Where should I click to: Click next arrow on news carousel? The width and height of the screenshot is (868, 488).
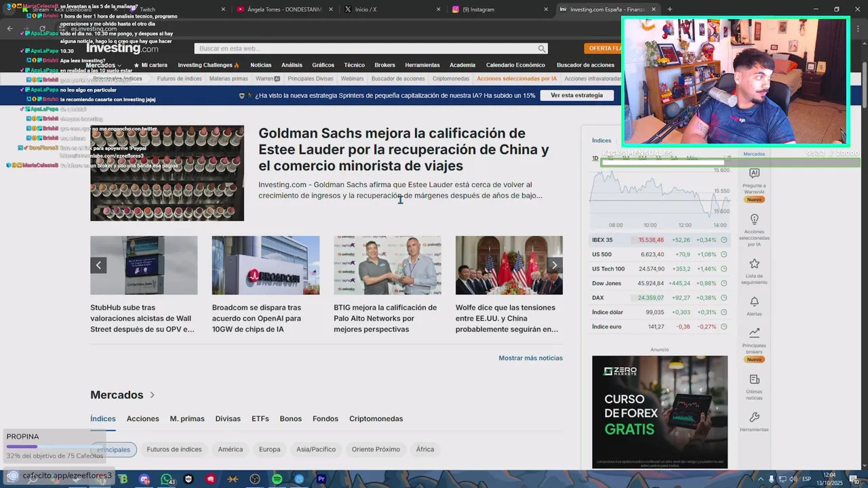[x=555, y=265]
